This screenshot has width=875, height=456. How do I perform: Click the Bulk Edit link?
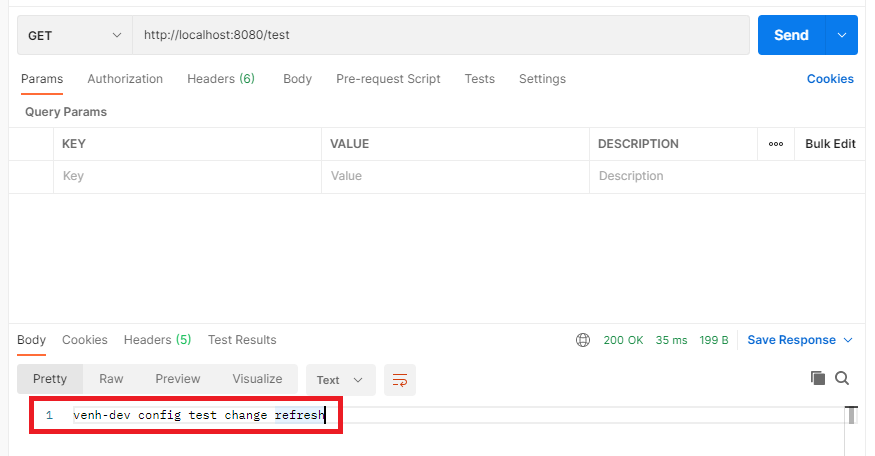[830, 144]
